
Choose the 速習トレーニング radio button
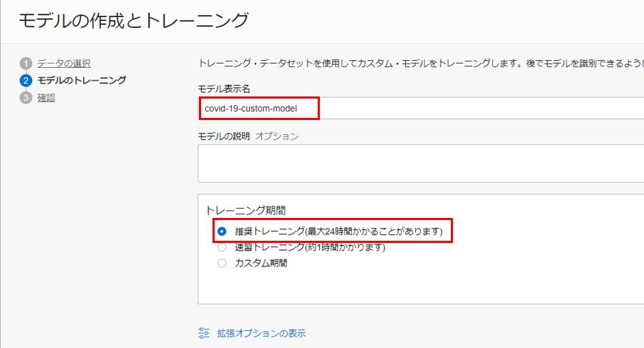pos(222,247)
